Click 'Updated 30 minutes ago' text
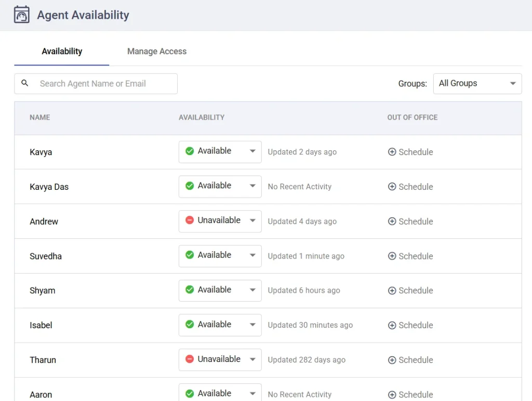 coord(310,325)
